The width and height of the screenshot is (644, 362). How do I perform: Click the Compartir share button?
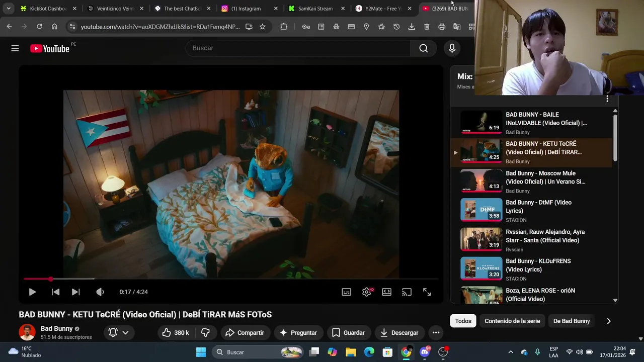(x=245, y=332)
